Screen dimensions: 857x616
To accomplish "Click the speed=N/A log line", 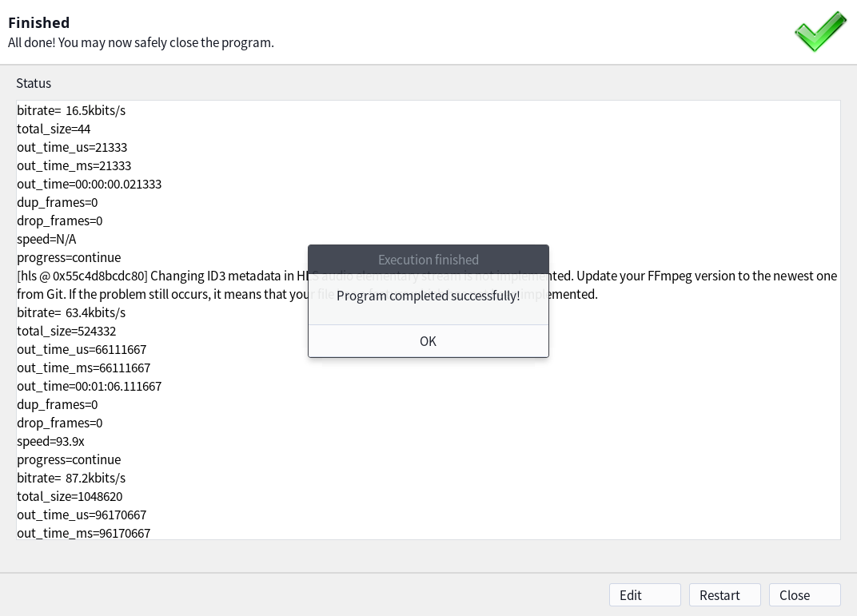I will click(x=46, y=239).
